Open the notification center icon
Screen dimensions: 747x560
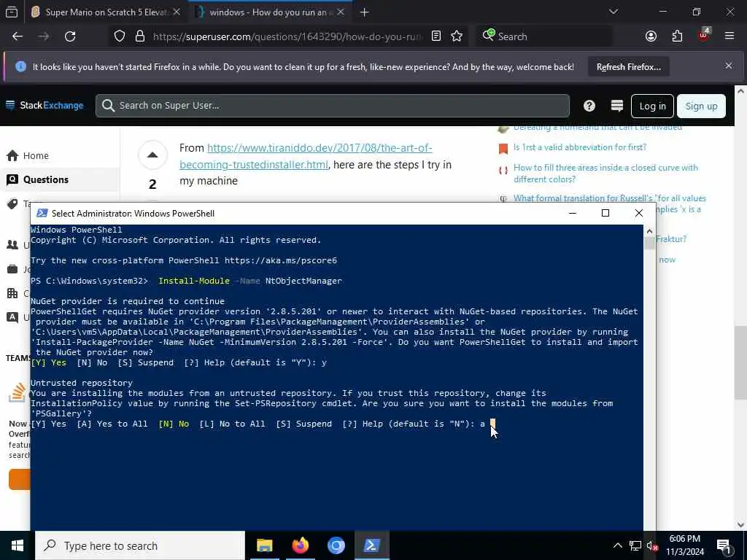pos(724,545)
